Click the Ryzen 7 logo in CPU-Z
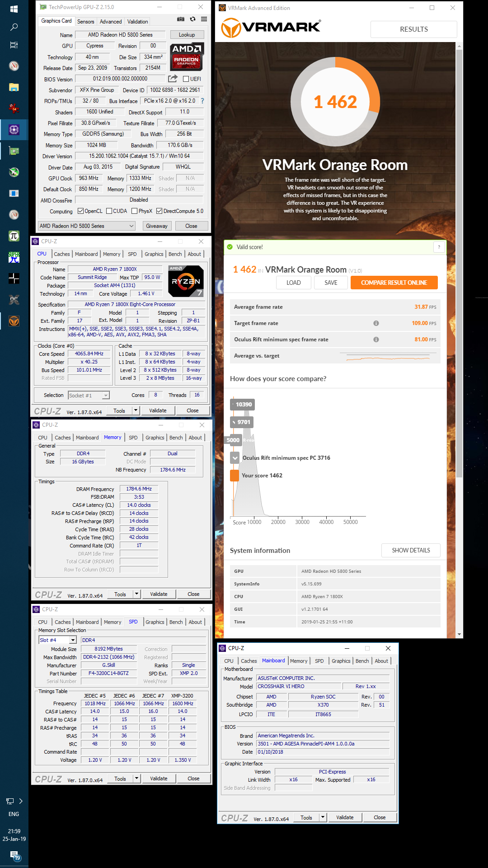Screen dimensions: 488x868 point(186,281)
